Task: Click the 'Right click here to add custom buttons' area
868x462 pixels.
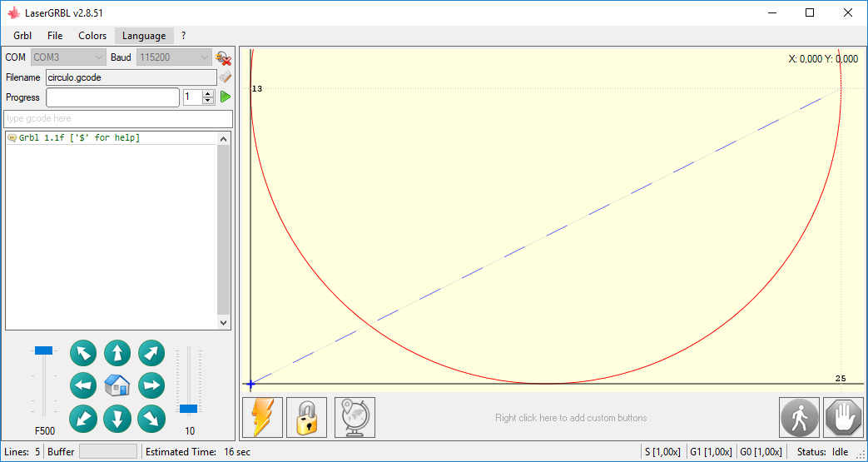Action: [x=571, y=418]
